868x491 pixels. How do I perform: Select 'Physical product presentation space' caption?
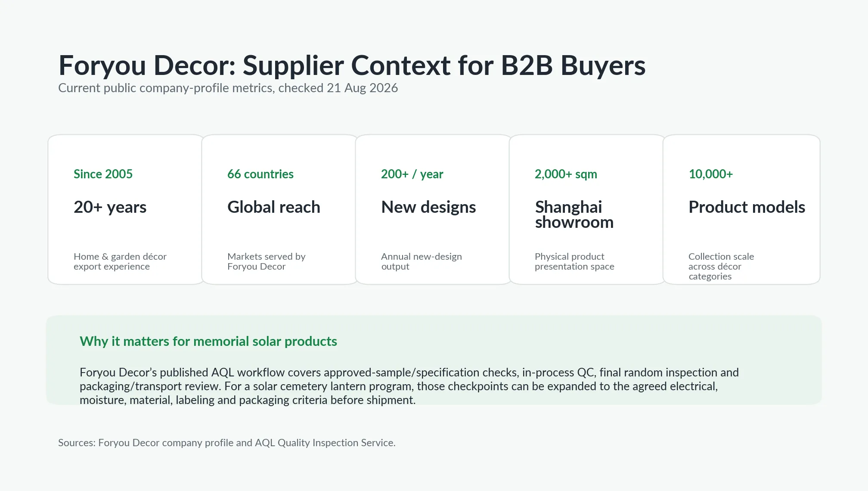click(x=574, y=261)
